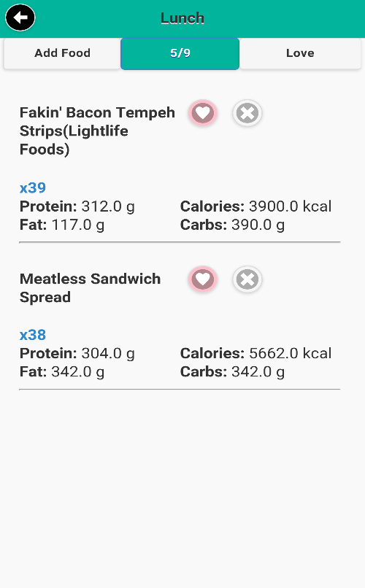The height and width of the screenshot is (588, 365).
Task: Click the Fat 117.0 g entry
Action: 62,225
